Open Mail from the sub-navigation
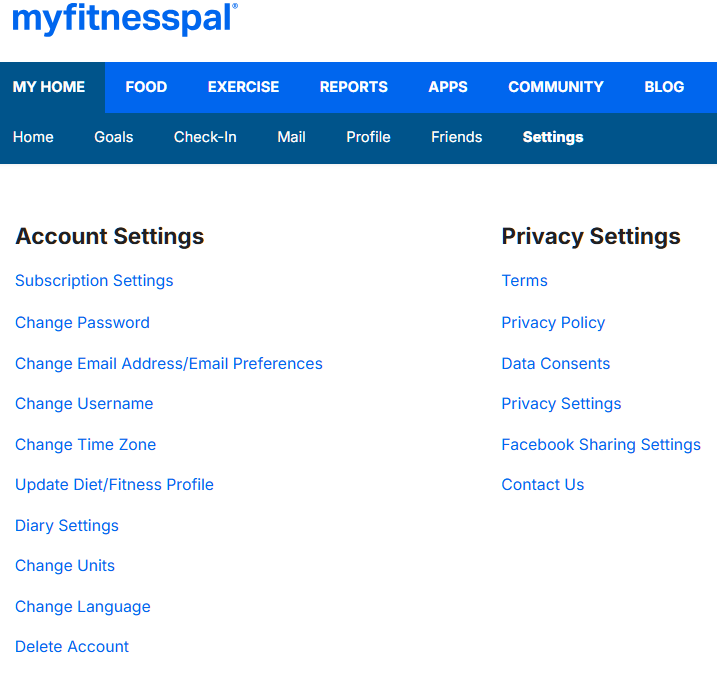 click(291, 137)
